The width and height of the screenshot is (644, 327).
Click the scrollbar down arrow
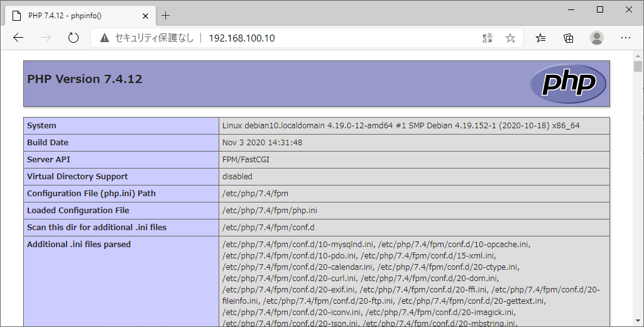click(638, 321)
